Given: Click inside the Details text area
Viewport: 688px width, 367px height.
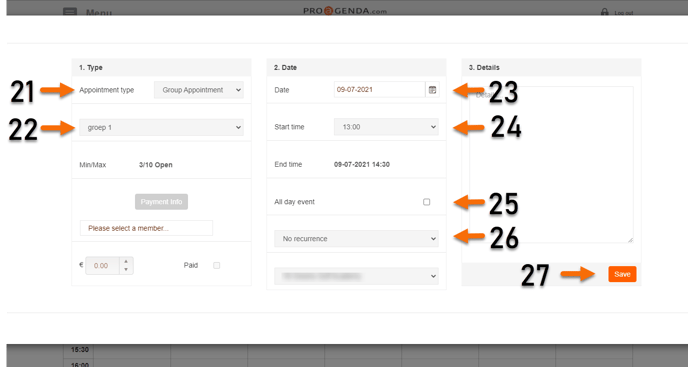Looking at the screenshot, I should (x=551, y=165).
